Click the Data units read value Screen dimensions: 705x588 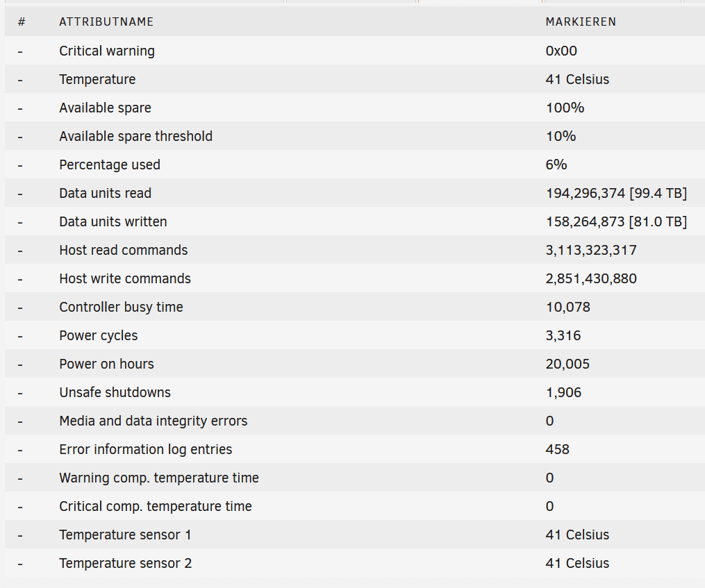point(616,193)
